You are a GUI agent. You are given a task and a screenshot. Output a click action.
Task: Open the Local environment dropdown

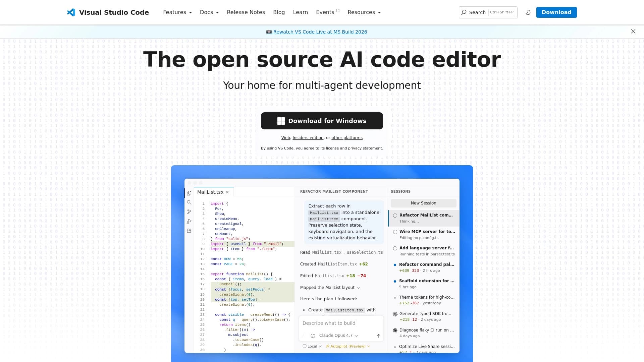[312, 346]
